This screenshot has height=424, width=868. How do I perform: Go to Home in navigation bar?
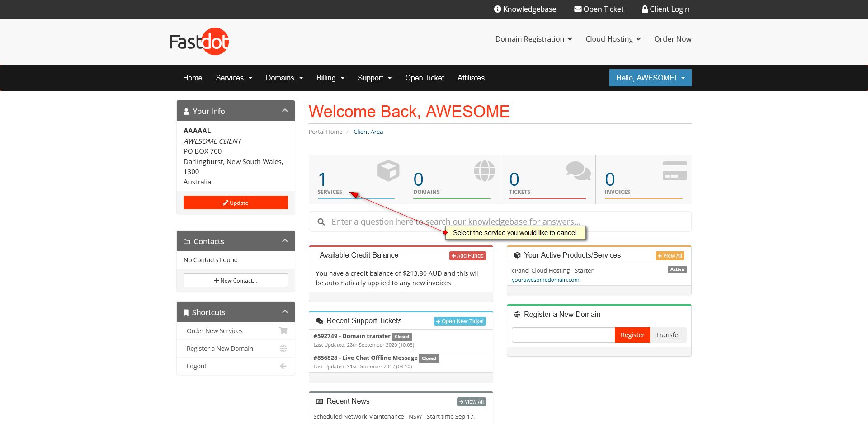pyautogui.click(x=193, y=78)
